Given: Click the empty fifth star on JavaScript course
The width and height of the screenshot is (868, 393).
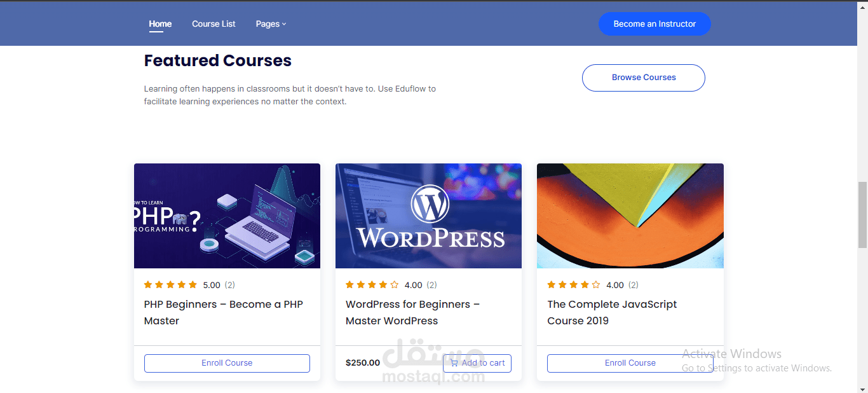Looking at the screenshot, I should (x=596, y=285).
